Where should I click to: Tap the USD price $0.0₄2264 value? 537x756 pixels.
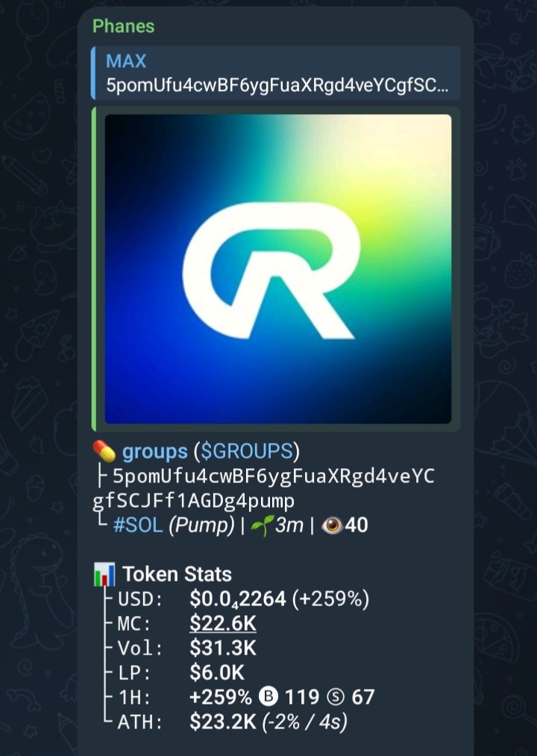pos(238,599)
